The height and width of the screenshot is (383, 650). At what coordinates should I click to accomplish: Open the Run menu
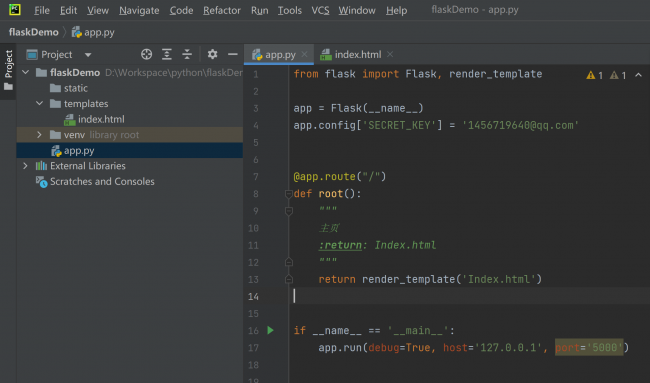260,10
